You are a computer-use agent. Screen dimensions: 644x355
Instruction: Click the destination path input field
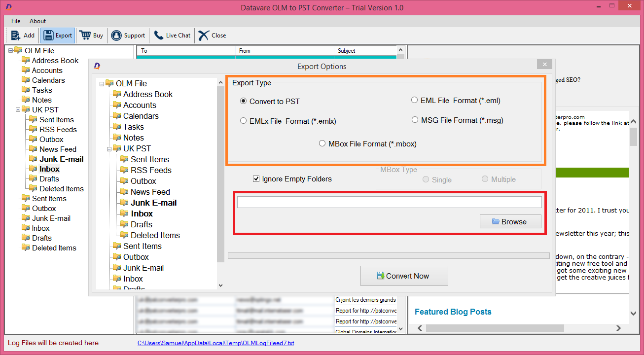coord(390,202)
